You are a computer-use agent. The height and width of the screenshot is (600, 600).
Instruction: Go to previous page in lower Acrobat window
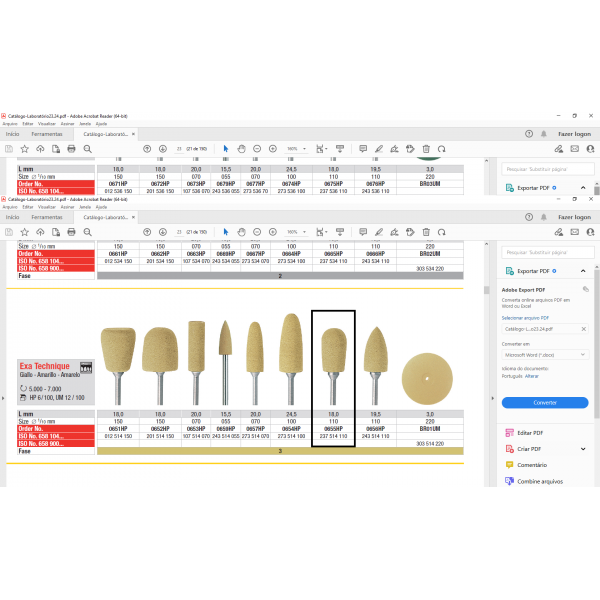pyautogui.click(x=147, y=232)
